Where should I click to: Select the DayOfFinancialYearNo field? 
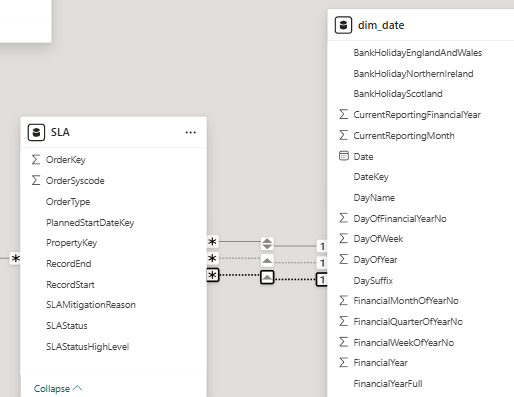click(x=400, y=219)
